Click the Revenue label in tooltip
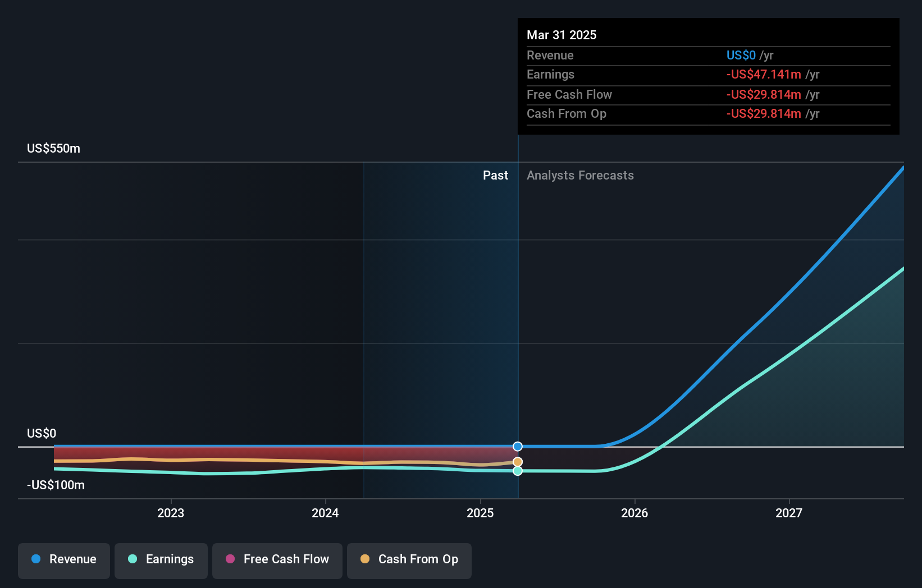This screenshot has height=588, width=922. coord(550,56)
